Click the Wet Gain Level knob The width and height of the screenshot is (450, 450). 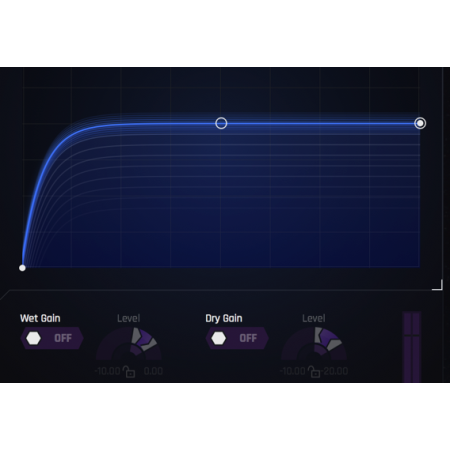pos(129,344)
